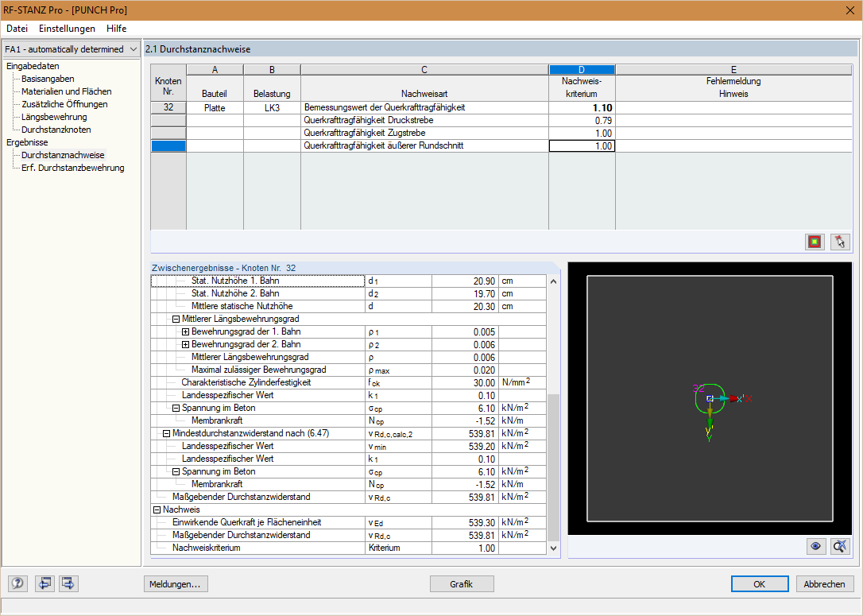The image size is (863, 616).
Task: Toggle the eye view mode icon
Action: click(815, 546)
